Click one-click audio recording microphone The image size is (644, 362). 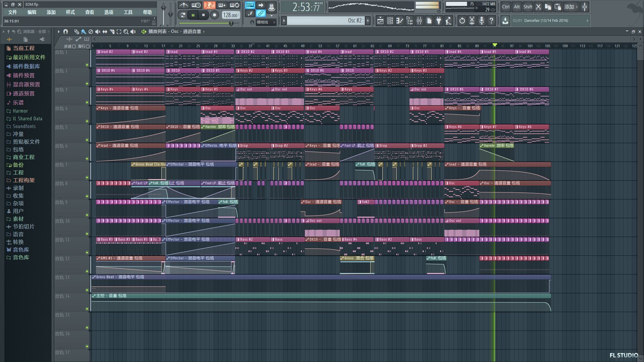(482, 21)
